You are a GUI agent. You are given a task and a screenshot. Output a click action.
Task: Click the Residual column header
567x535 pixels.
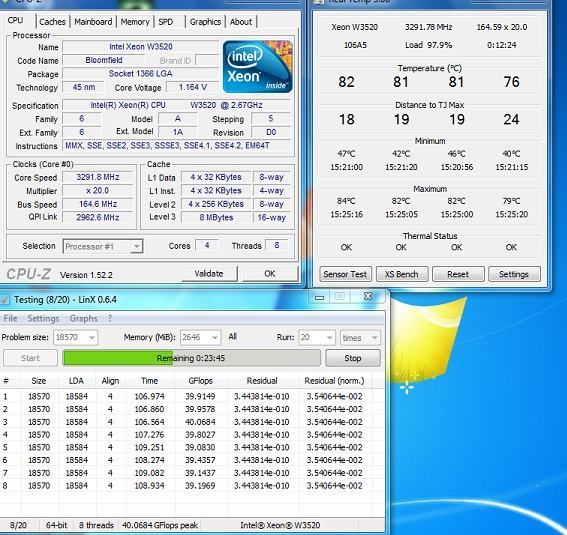click(262, 381)
